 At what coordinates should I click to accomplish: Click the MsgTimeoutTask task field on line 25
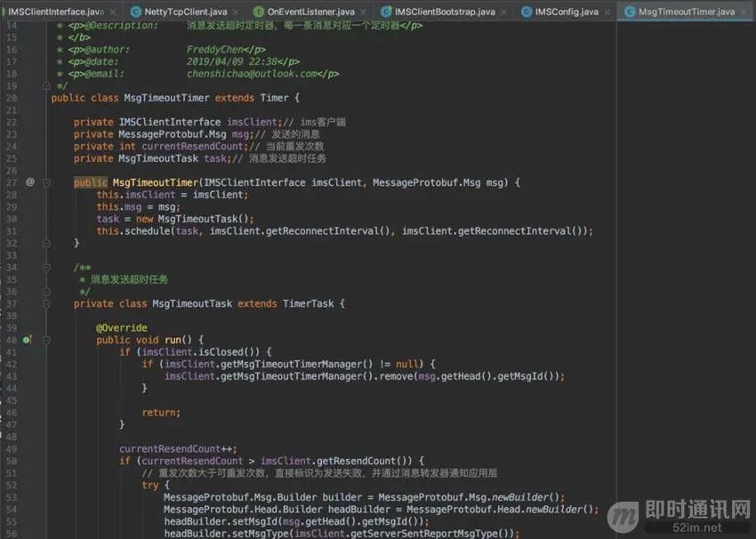point(217,158)
